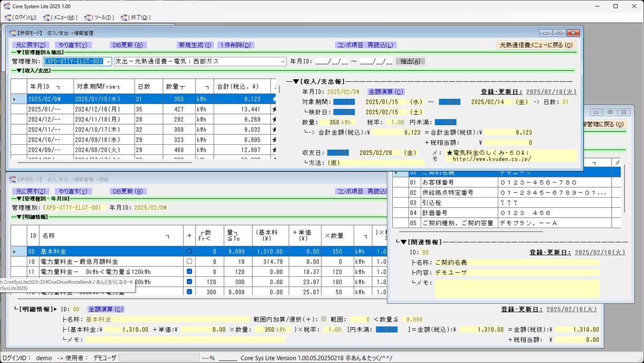Viewport: 644px width, 363px height.
Task: Click 金額演算(C) in the 明細情報 detail section
Action: pos(106,309)
